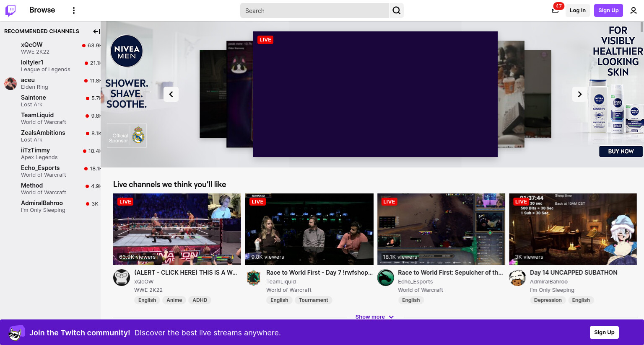Open xQcOW WWE 2K22 stream thumbnail
The image size is (644, 345).
177,229
